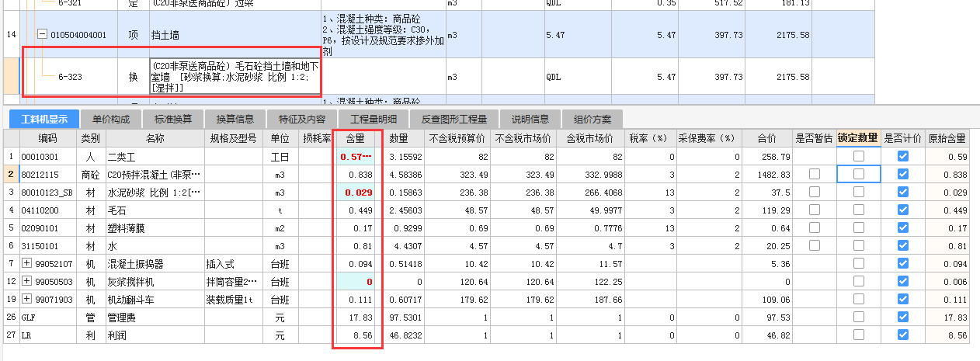Screen dimensions: 980x361
Task: Expand the 混凝土振捣器 machine row
Action: [x=26, y=263]
